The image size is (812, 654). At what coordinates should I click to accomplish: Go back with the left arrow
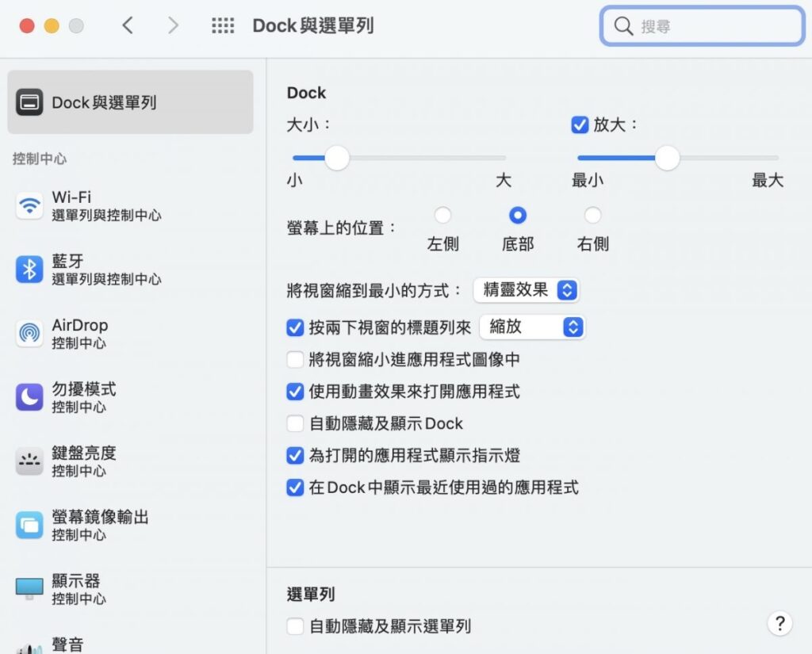click(128, 25)
